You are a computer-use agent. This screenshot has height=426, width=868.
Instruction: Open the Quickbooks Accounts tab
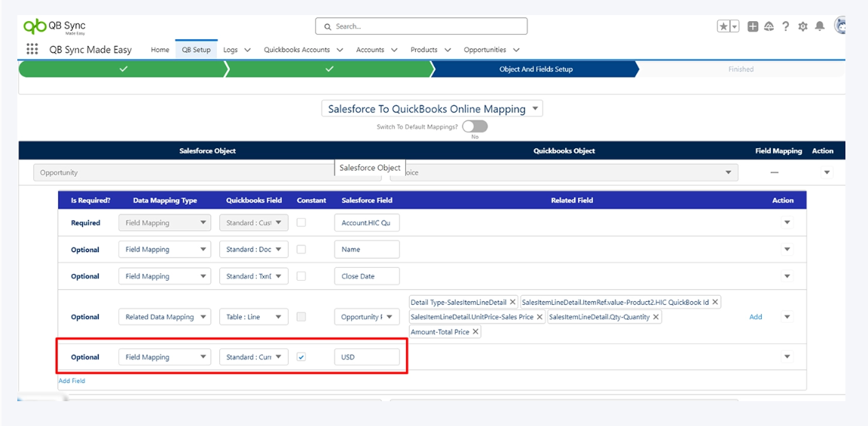click(297, 50)
